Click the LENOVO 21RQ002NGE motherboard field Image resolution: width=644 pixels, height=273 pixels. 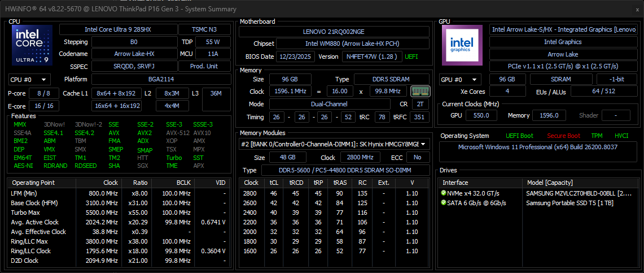335,31
